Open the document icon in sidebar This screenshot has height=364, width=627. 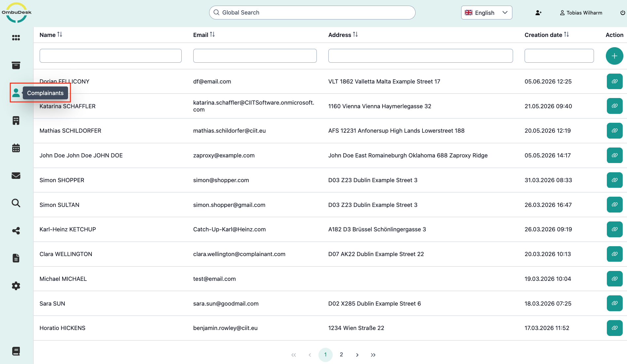[16, 258]
